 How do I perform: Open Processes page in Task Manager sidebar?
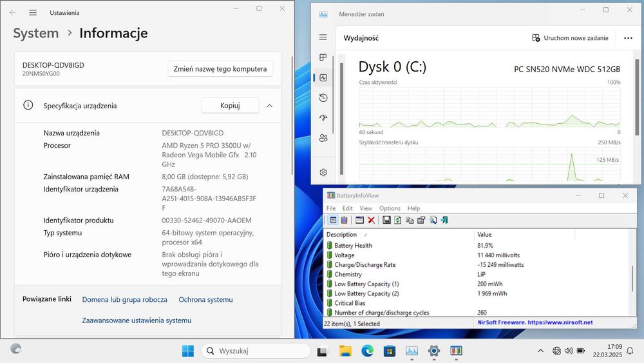pos(323,57)
